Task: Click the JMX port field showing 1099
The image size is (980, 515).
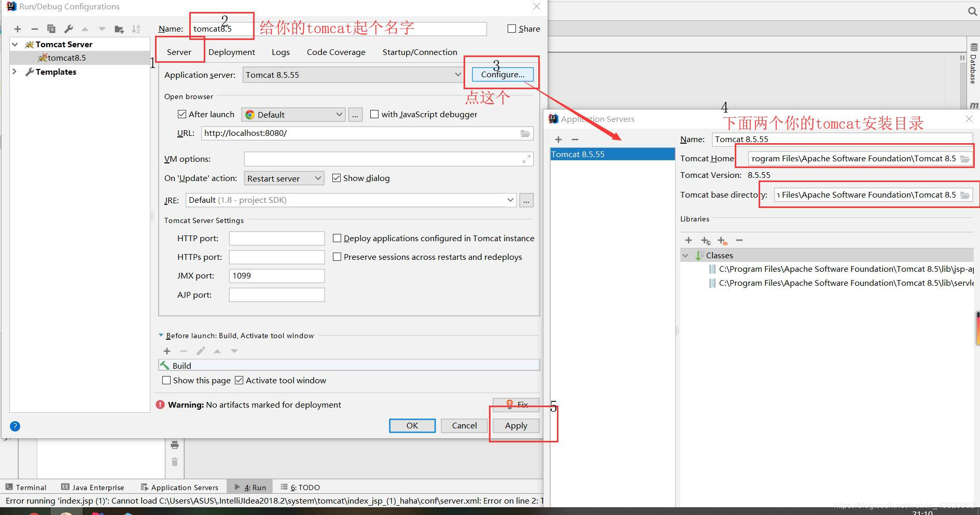Action: click(x=277, y=276)
